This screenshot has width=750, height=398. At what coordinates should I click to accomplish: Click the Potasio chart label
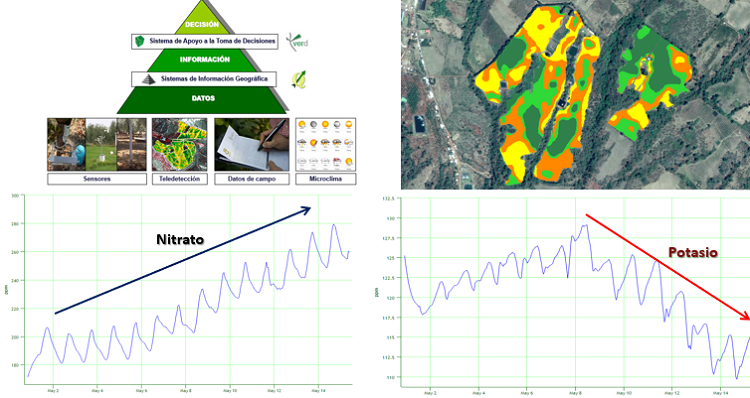coord(693,252)
